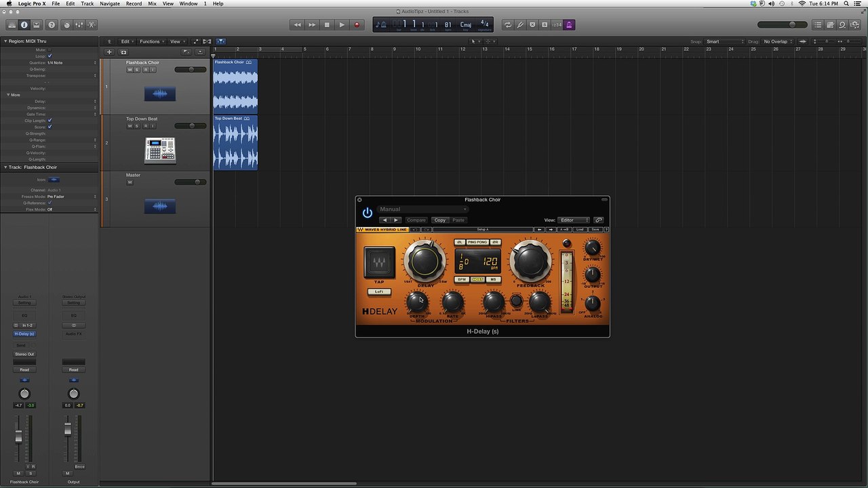The image size is (868, 488).
Task: Open the Track menu
Action: click(87, 3)
